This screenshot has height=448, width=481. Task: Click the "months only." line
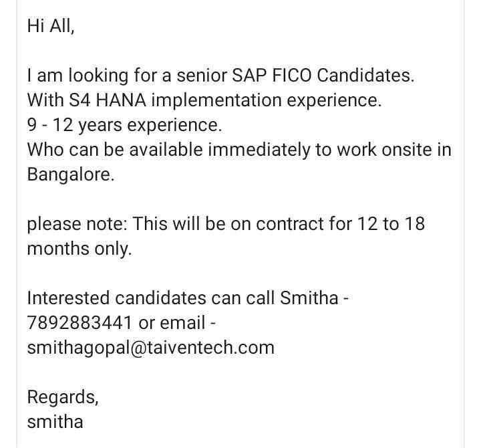point(79,249)
